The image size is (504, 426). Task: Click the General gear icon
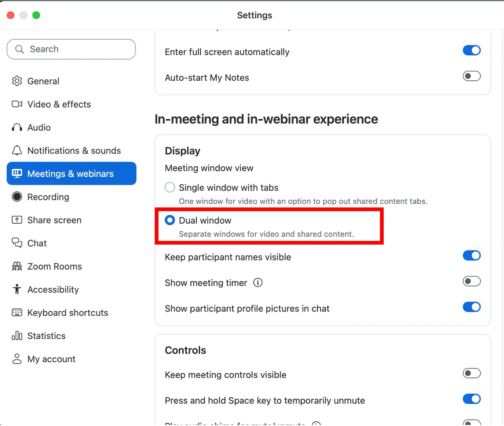[17, 81]
